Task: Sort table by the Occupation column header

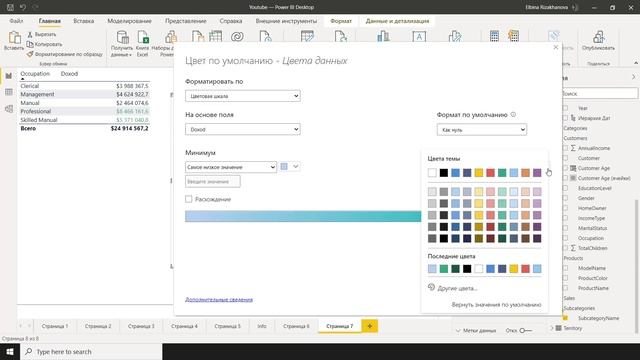Action: point(35,74)
